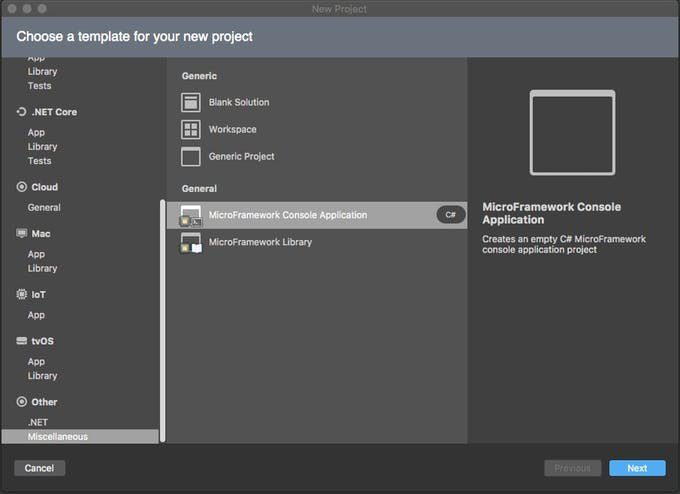
Task: Click the Mac heading
Action: (41, 233)
